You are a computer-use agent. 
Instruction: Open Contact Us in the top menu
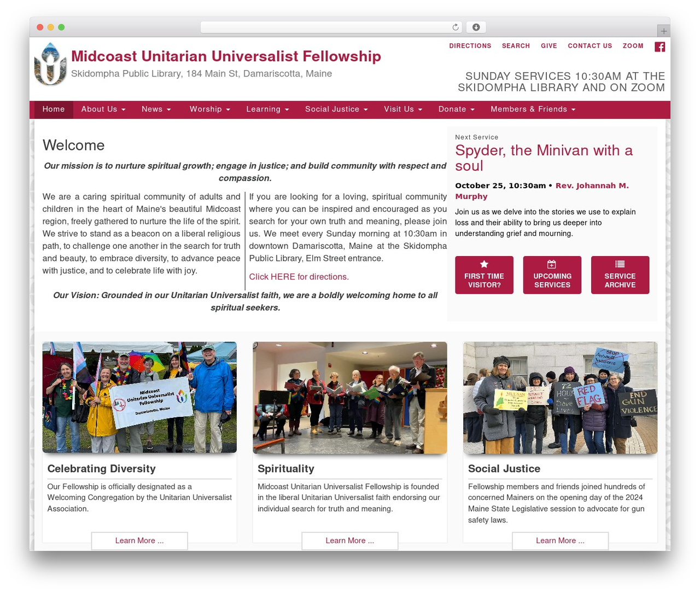click(590, 46)
